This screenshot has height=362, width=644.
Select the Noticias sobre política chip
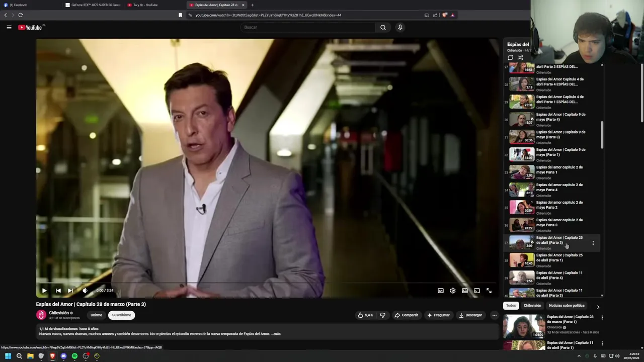pyautogui.click(x=567, y=306)
